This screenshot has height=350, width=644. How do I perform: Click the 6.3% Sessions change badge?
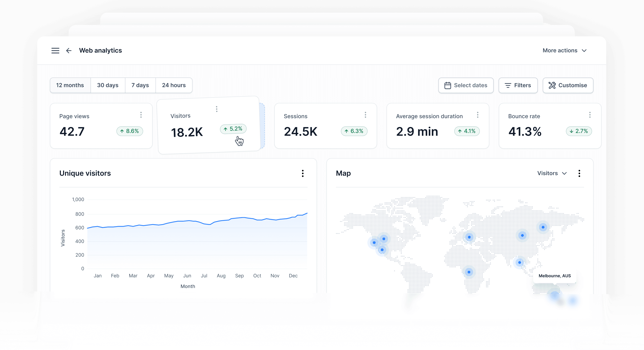pos(354,131)
